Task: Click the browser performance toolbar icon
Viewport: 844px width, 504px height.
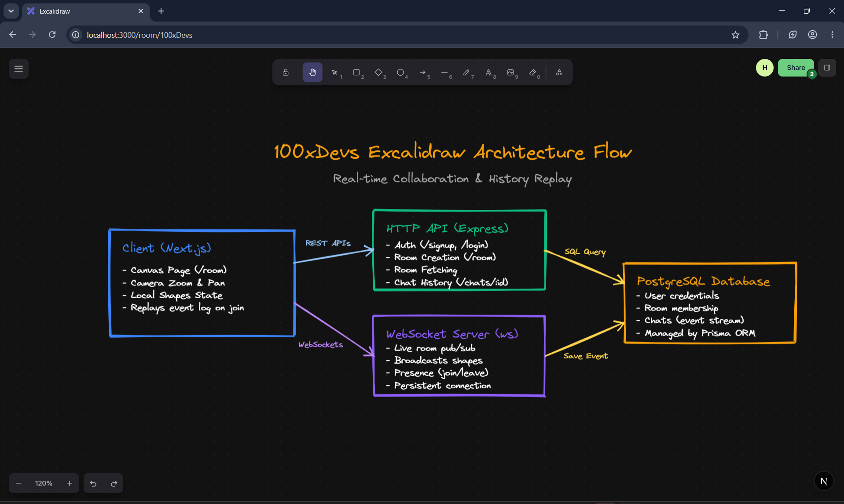Action: coord(793,35)
